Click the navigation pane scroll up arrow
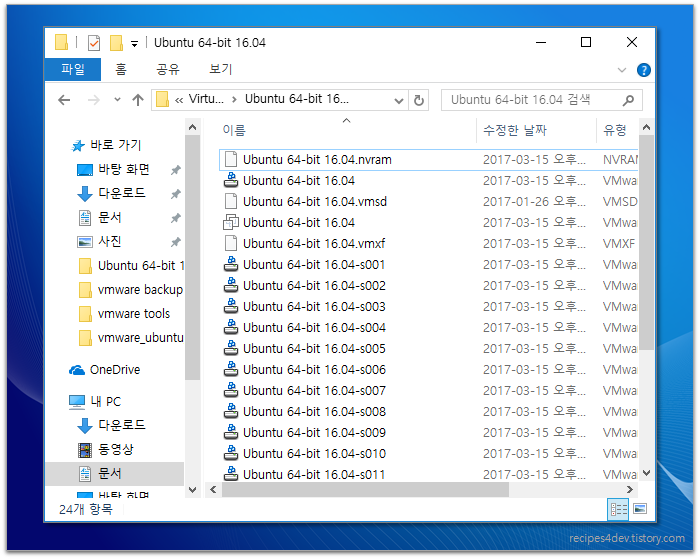The width and height of the screenshot is (700, 560). pos(192,128)
